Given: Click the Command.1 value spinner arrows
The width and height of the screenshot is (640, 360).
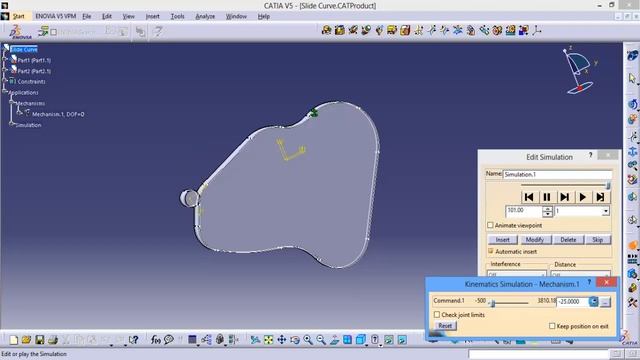Looking at the screenshot, I should pyautogui.click(x=593, y=302).
